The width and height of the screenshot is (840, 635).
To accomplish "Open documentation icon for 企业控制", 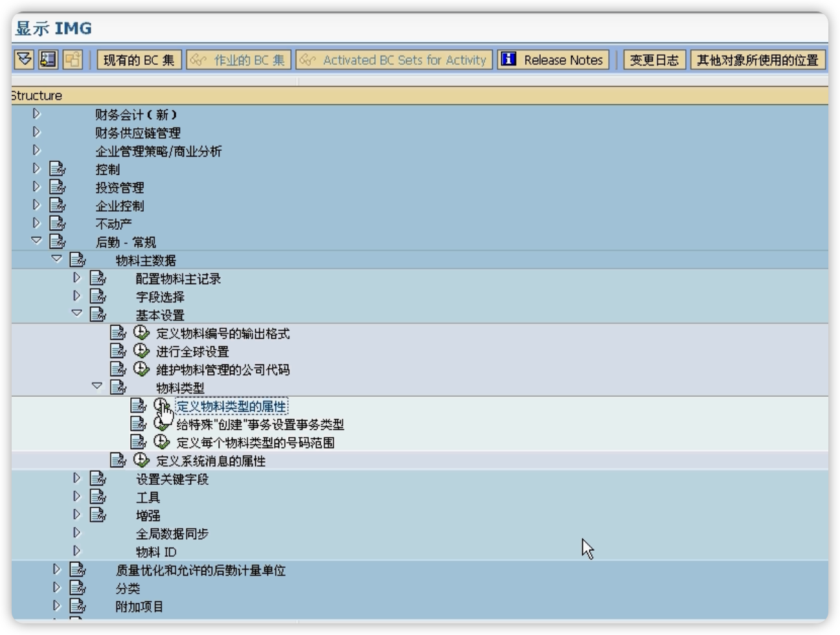I will [x=58, y=205].
